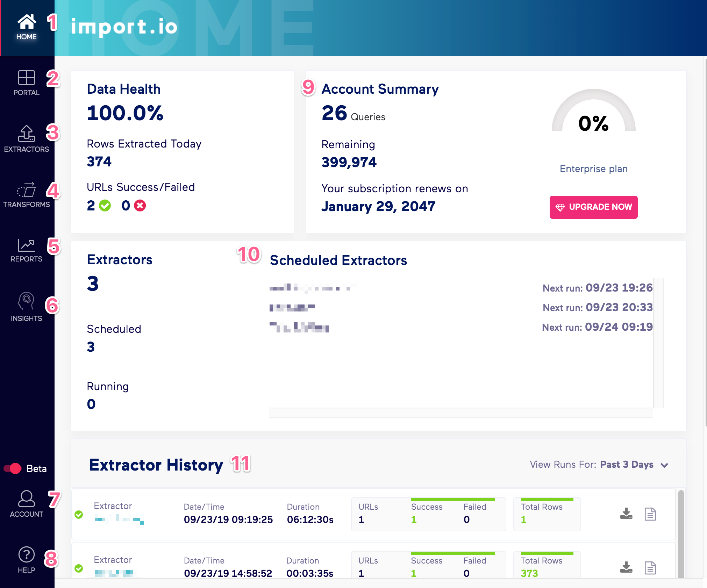Toggle the Beta switch
The image size is (707, 588).
[13, 468]
